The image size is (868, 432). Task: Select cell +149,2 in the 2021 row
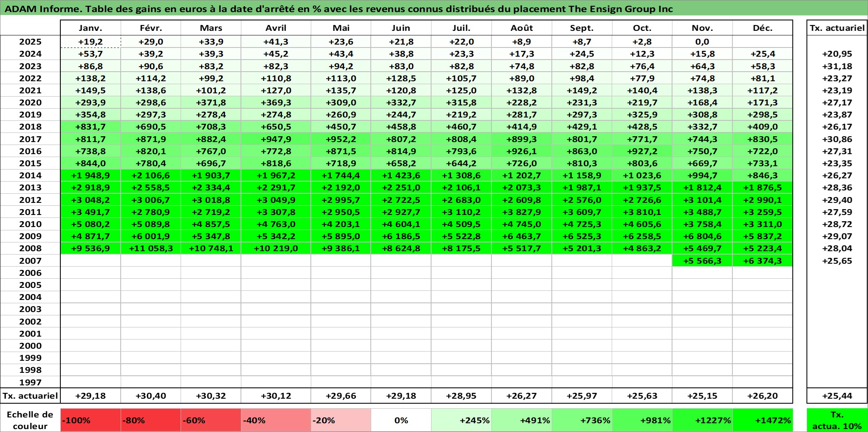tap(582, 90)
